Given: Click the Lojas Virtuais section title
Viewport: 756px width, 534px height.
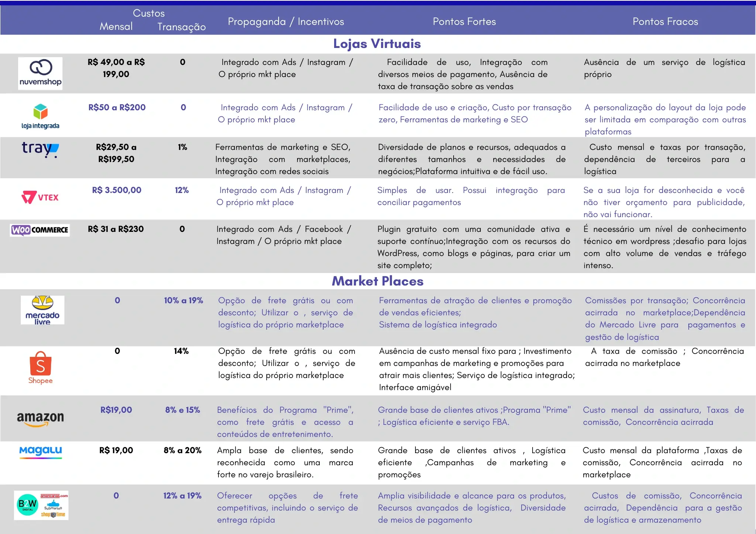Looking at the screenshot, I should pyautogui.click(x=377, y=44).
